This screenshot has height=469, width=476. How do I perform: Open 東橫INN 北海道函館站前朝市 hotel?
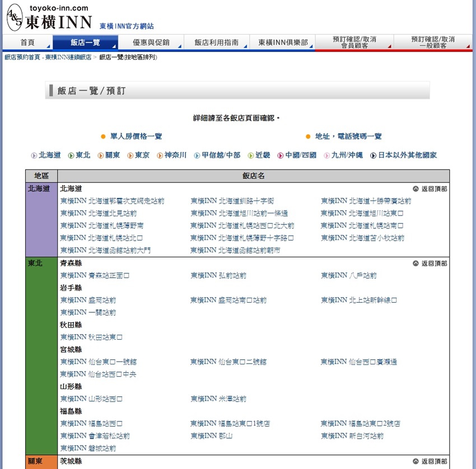pyautogui.click(x=235, y=250)
